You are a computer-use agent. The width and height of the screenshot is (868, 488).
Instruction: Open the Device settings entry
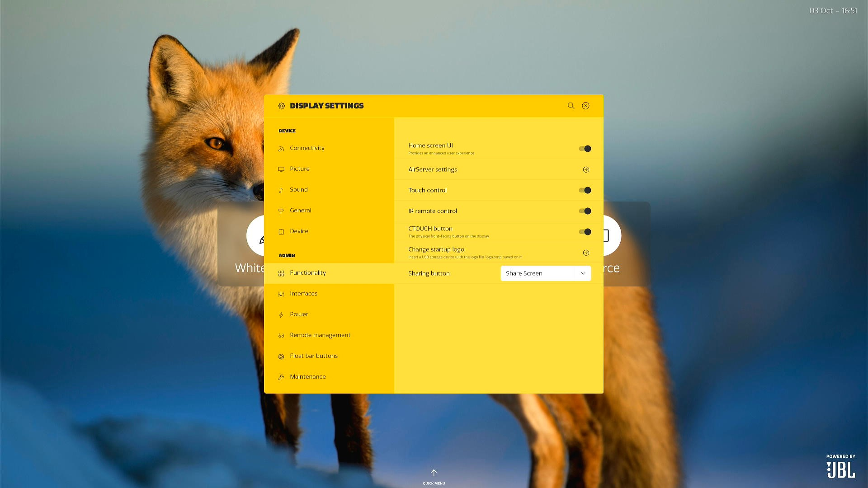pyautogui.click(x=299, y=231)
